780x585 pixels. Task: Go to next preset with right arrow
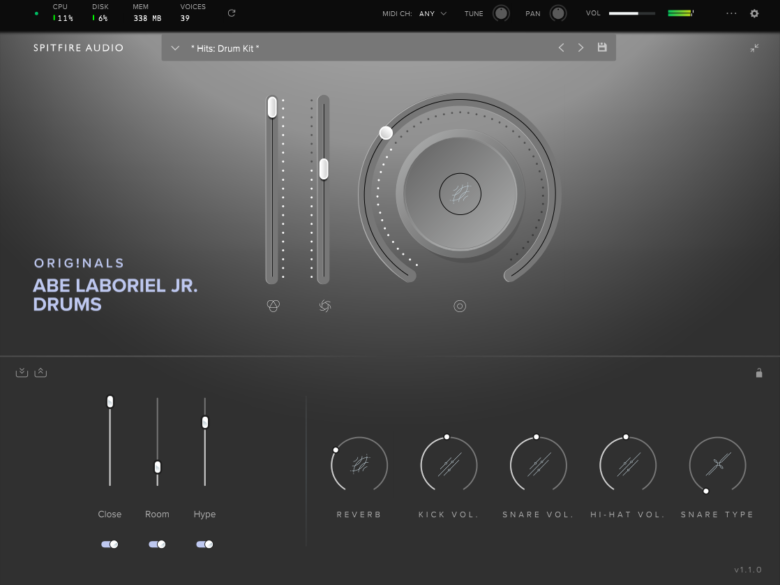click(581, 48)
